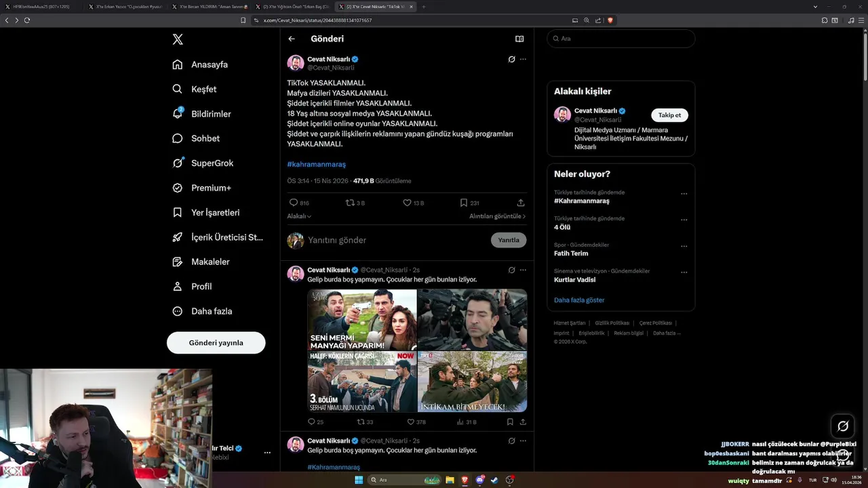Image resolution: width=868 pixels, height=488 pixels.
Task: Open SENİ MERMİ MANYAĞI YAPARIM image
Action: coord(362,320)
